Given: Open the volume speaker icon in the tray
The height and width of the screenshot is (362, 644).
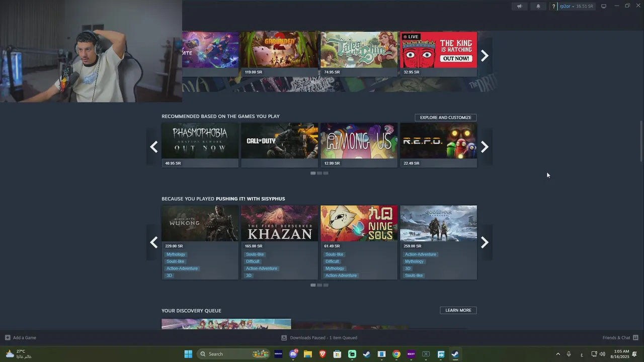Looking at the screenshot, I should (x=602, y=354).
